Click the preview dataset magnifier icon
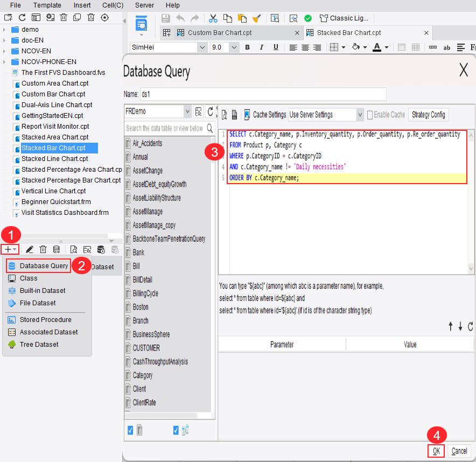This screenshot has height=462, width=476. click(x=73, y=249)
